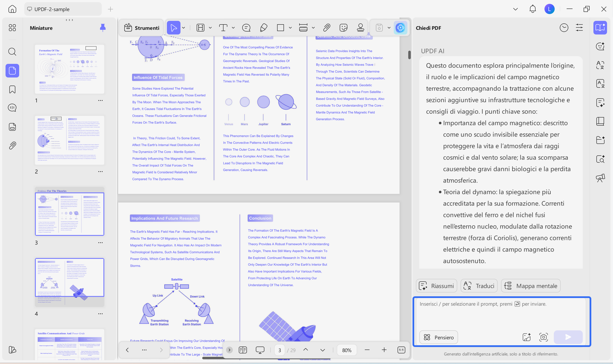Select the highlighter text markup tool
This screenshot has height=364, width=613.
(201, 28)
